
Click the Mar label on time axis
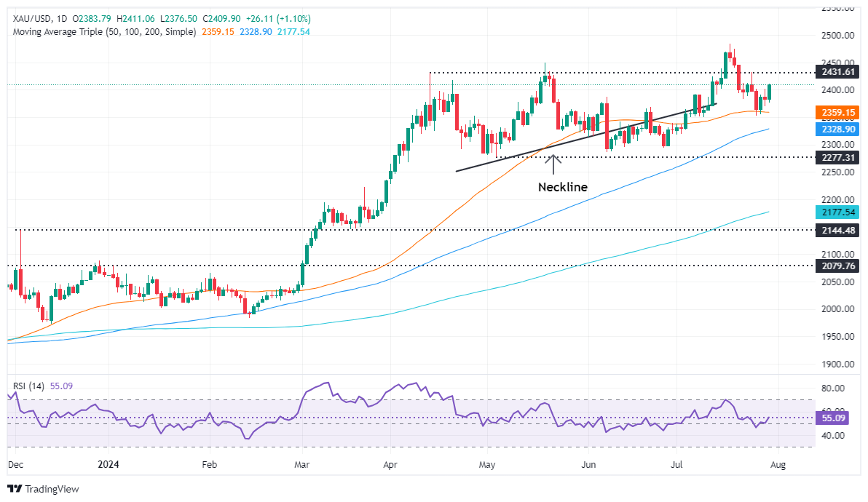[x=301, y=464]
